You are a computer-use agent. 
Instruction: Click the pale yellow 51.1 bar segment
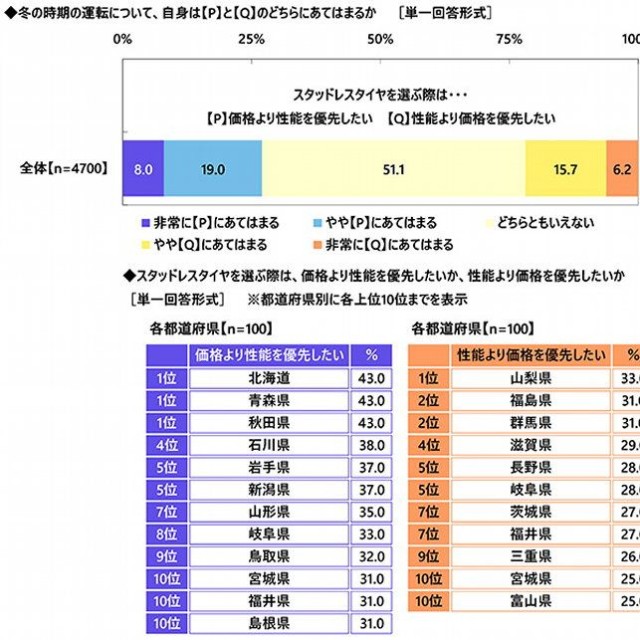(393, 169)
